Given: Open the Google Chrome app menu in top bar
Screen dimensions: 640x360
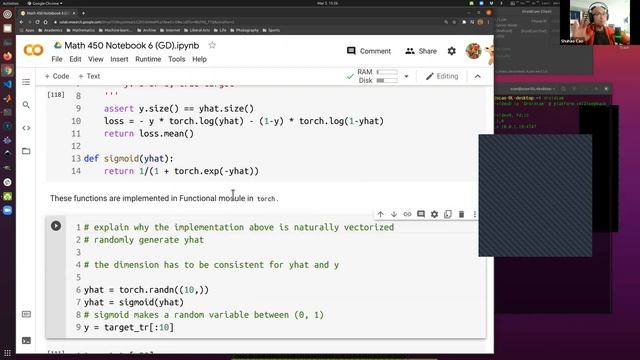Looking at the screenshot, I should (45, 3).
